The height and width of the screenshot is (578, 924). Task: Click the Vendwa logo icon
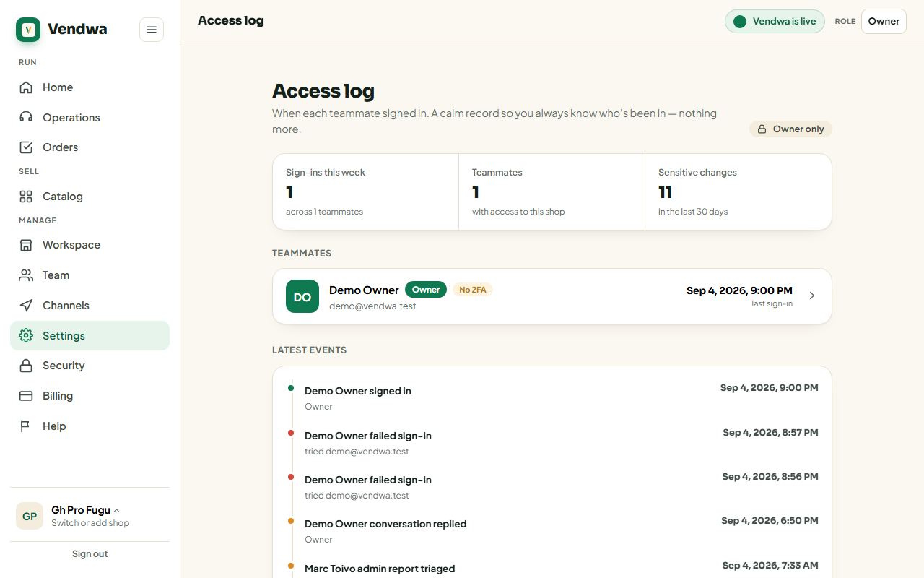pos(28,30)
